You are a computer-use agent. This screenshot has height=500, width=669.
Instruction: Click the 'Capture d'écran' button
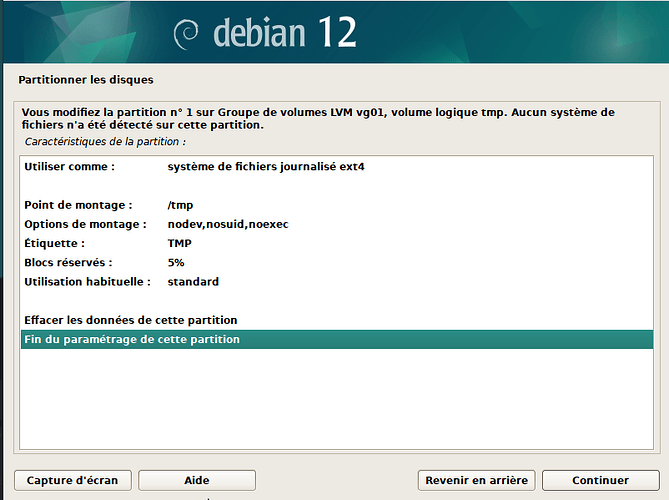click(x=73, y=480)
